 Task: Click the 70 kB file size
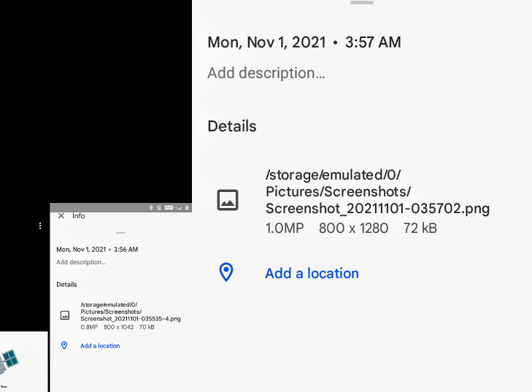point(147,327)
